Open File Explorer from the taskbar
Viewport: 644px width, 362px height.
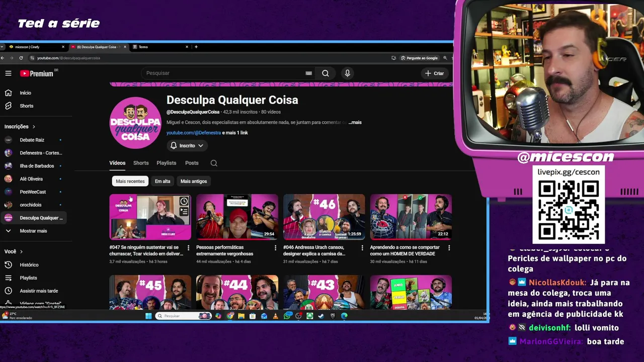point(241,316)
